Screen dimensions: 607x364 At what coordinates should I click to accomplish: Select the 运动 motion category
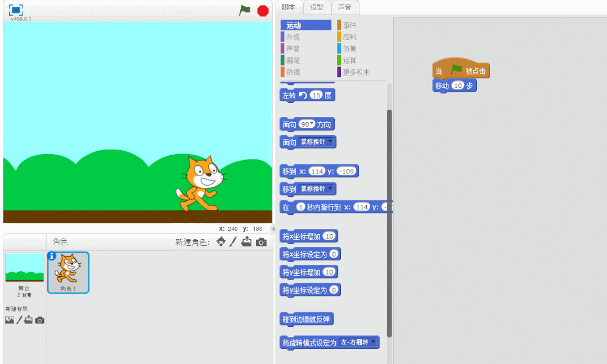pos(306,25)
